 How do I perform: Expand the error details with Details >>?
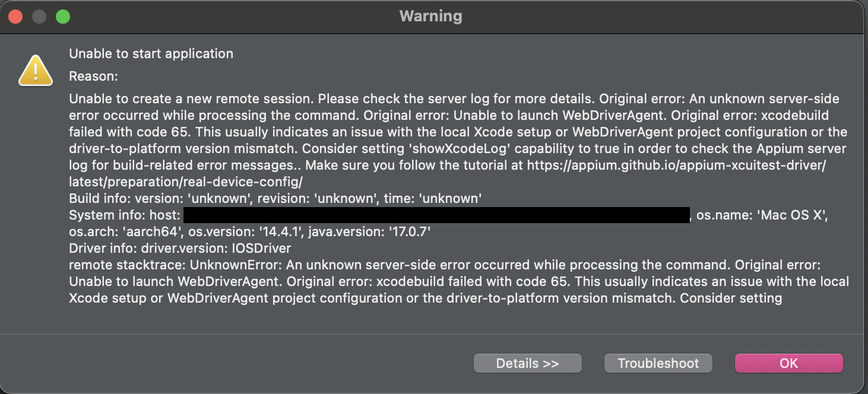click(x=527, y=363)
